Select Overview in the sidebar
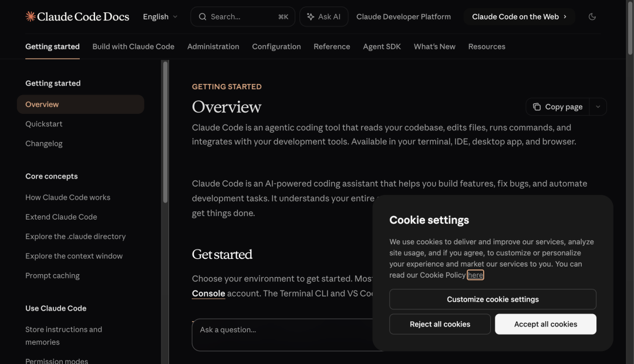The width and height of the screenshot is (634, 364). click(x=80, y=105)
